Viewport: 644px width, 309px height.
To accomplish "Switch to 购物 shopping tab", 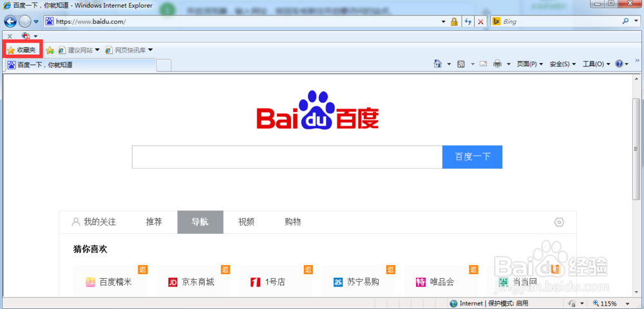I will [x=293, y=222].
